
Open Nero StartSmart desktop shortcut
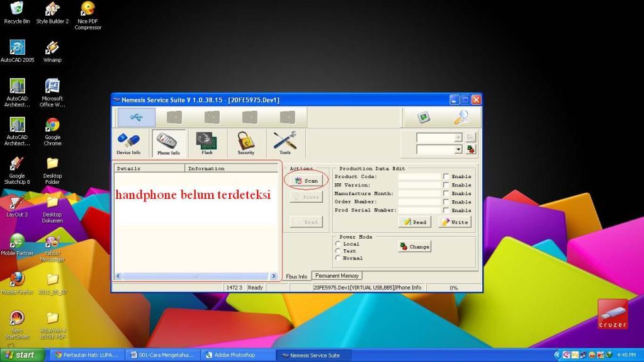tap(17, 325)
